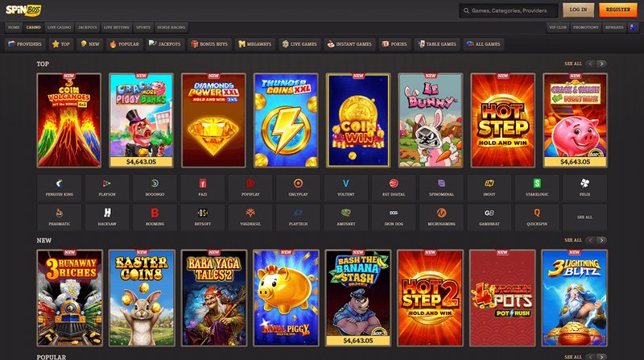Screen dimensions: 644x360
Task: Open the Playson provider
Action: 107,187
